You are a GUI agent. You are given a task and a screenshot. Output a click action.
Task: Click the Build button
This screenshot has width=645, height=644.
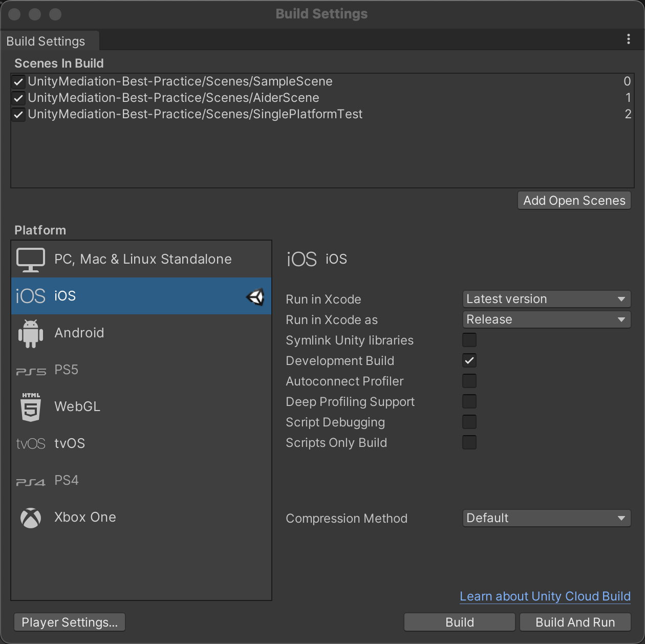[460, 622]
